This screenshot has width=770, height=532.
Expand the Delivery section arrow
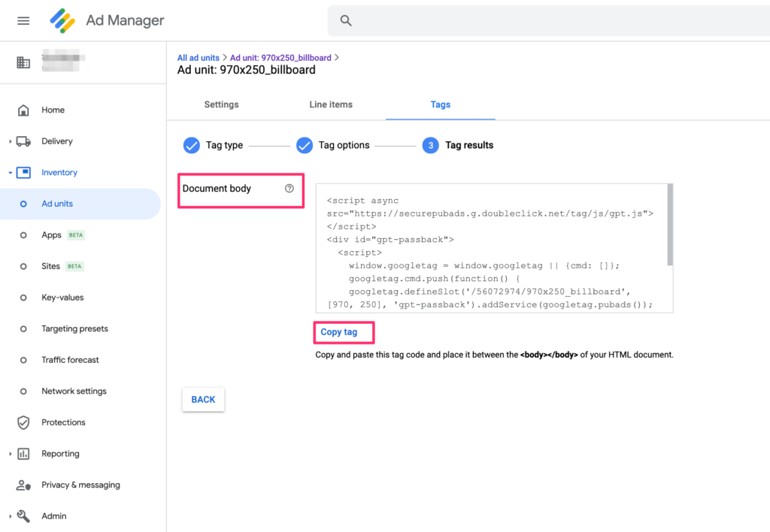click(9, 141)
